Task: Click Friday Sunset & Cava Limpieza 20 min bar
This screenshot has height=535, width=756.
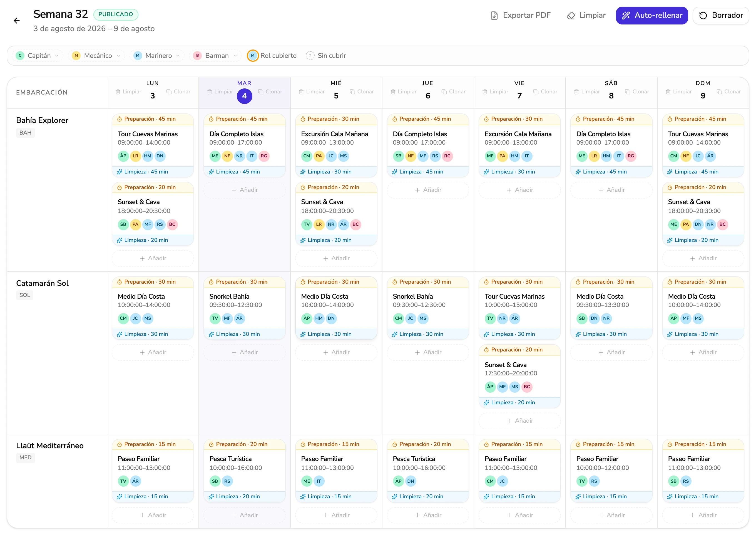Action: [x=519, y=403]
